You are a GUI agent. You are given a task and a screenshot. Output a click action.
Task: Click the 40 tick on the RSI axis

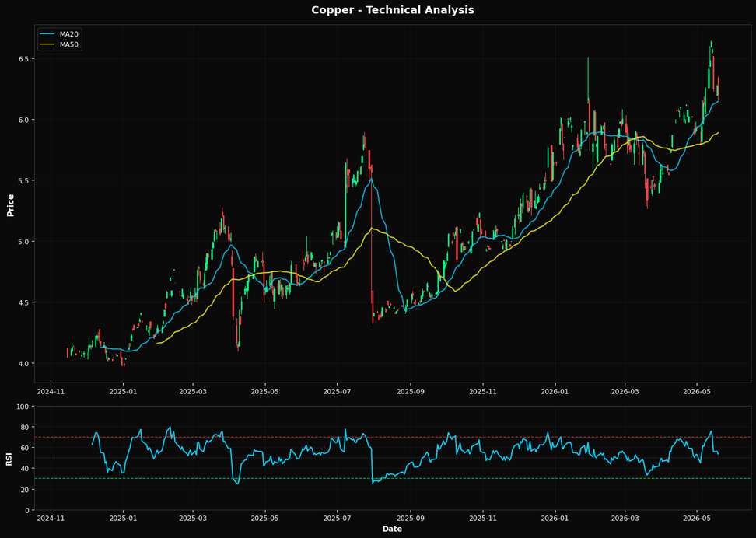point(26,469)
